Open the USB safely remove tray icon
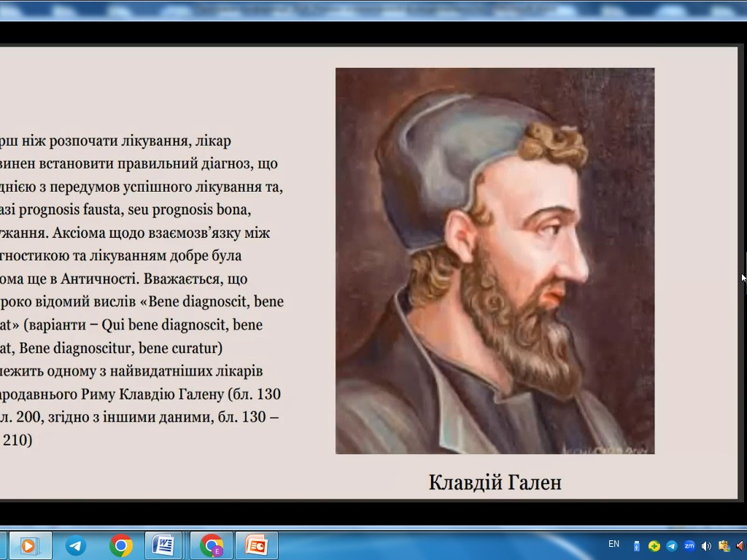The image size is (747, 560). pos(636,546)
